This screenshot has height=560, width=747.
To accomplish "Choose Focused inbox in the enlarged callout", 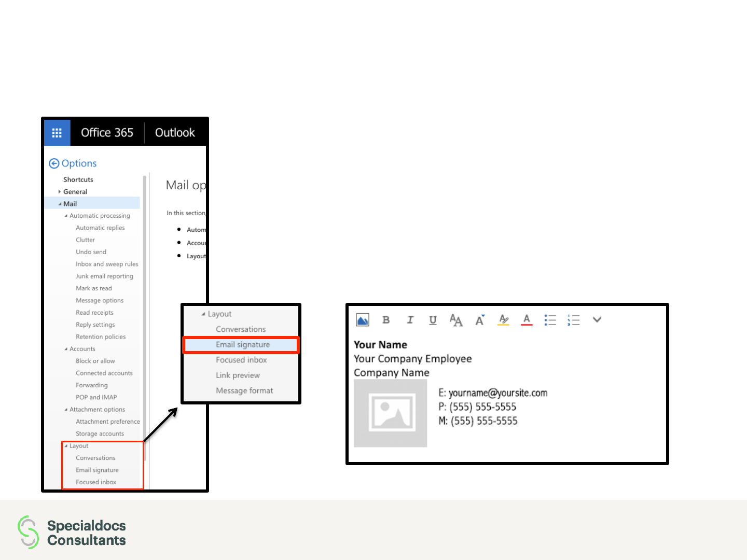I will [241, 360].
